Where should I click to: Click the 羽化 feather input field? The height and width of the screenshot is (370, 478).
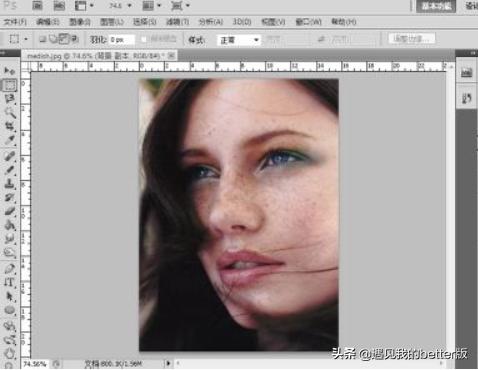coord(122,40)
